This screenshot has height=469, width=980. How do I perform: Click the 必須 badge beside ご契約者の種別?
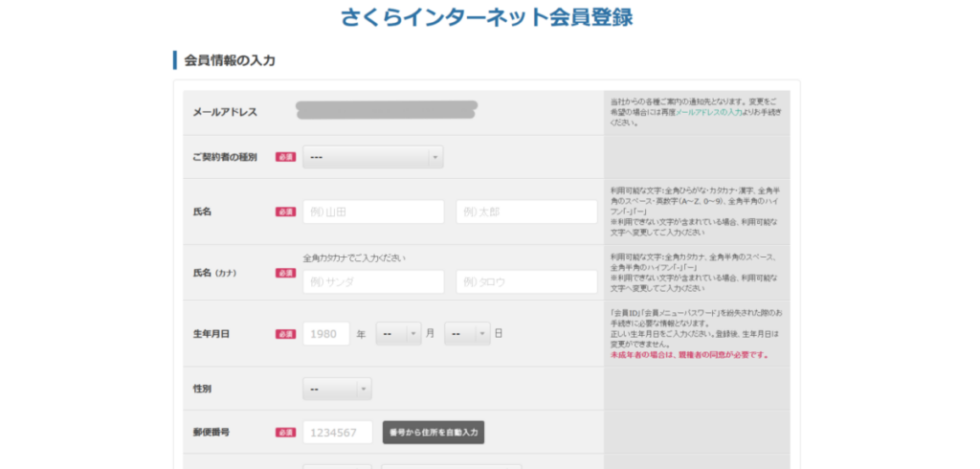pos(285,157)
